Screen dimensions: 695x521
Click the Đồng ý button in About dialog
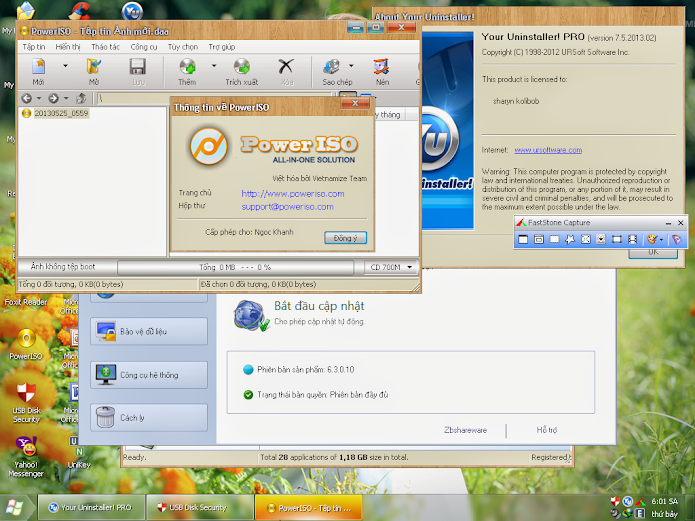345,238
